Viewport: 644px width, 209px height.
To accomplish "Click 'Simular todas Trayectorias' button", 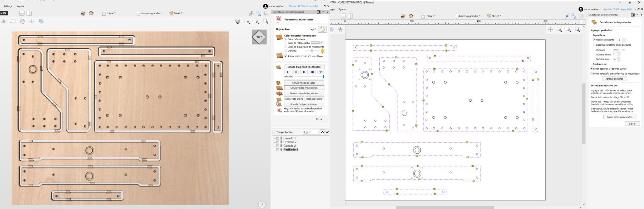I will [x=304, y=88].
